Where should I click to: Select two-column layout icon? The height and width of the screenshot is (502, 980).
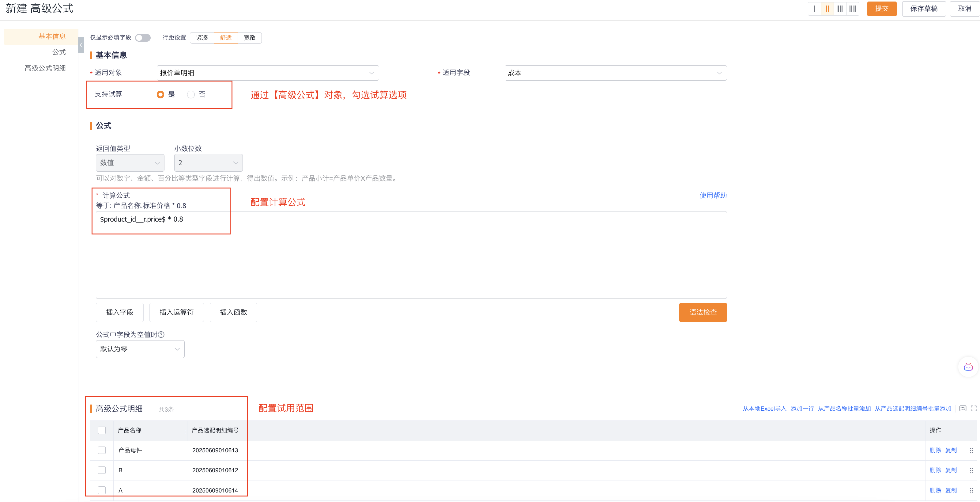point(827,9)
